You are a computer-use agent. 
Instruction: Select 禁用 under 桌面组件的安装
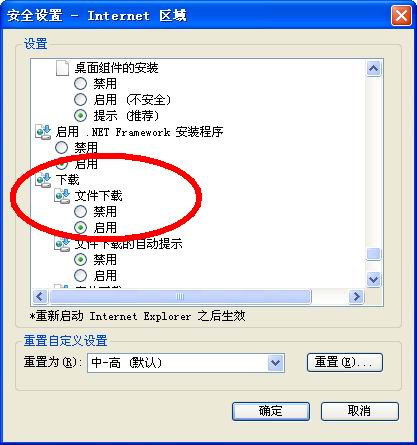tap(80, 84)
